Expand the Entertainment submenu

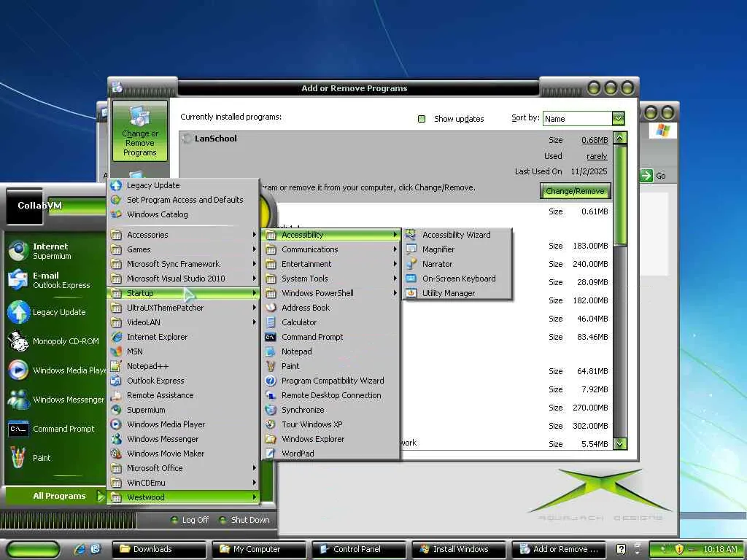point(331,264)
